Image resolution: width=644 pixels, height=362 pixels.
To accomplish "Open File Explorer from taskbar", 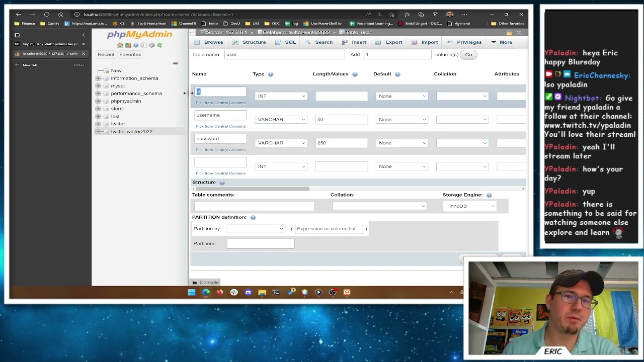I will pos(262,292).
